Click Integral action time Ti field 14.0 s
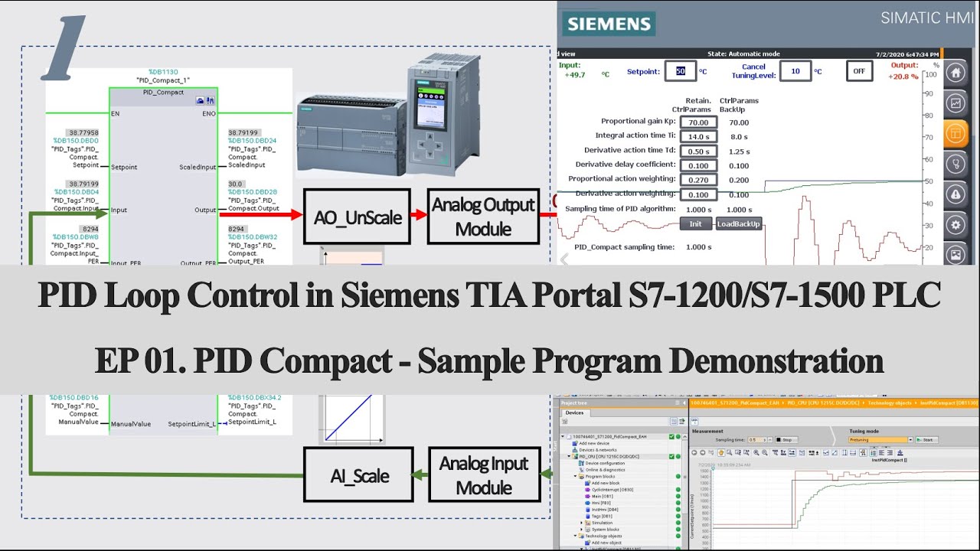 [698, 136]
